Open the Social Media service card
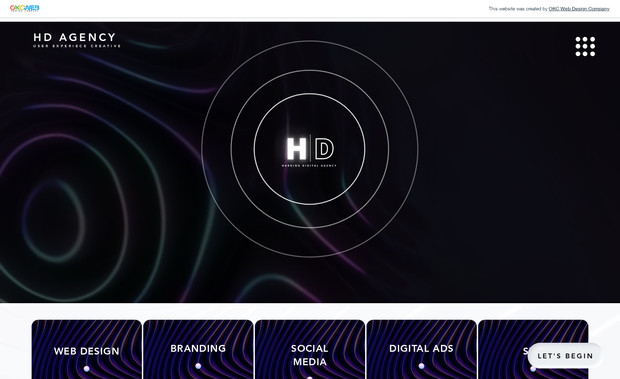Image resolution: width=620 pixels, height=379 pixels. (310, 349)
